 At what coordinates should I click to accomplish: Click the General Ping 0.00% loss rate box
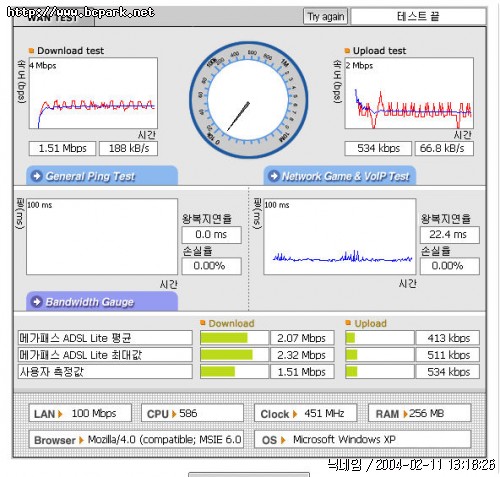tap(211, 266)
